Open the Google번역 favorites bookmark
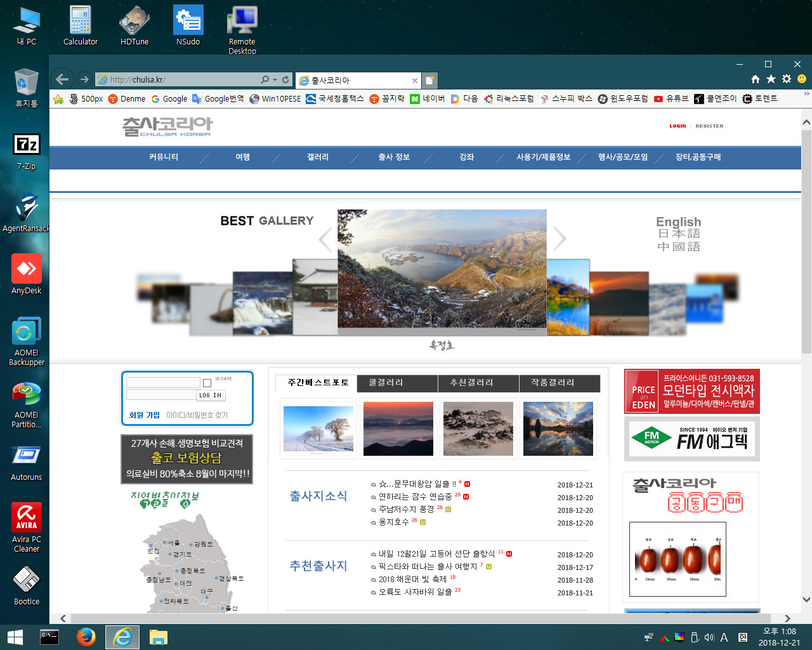This screenshot has height=650, width=812. pos(218,99)
